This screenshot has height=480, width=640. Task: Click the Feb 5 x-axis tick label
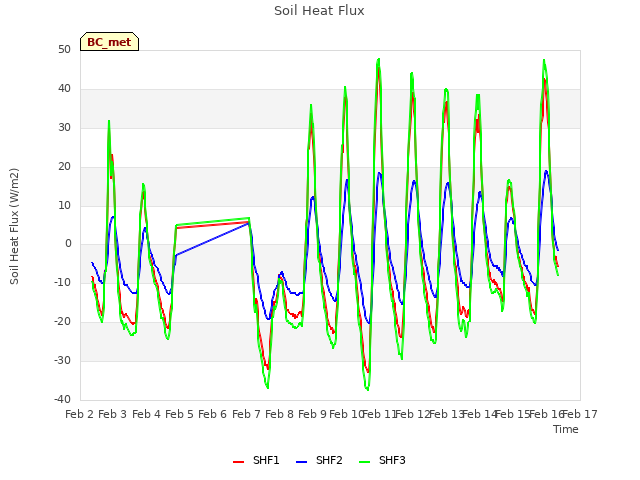(179, 414)
